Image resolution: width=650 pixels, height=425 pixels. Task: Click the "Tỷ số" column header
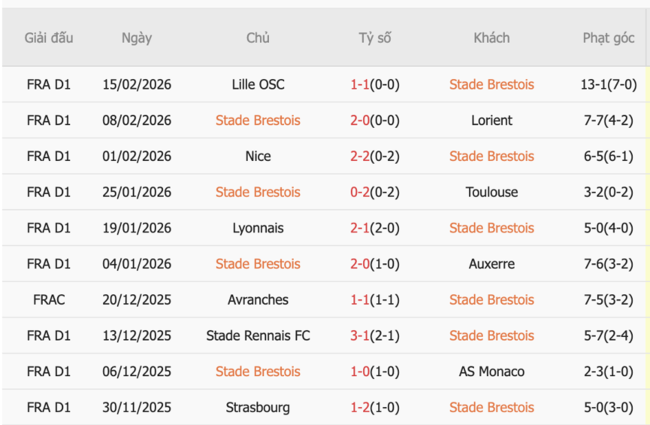point(375,38)
